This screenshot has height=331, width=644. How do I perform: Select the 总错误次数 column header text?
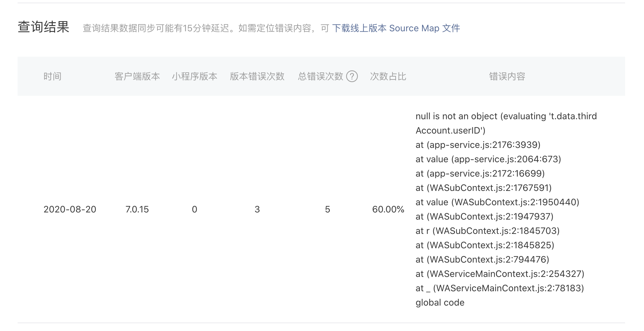point(321,77)
